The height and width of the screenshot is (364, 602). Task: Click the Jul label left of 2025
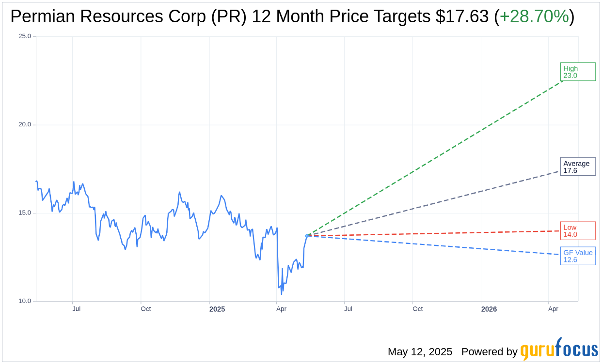pos(76,309)
